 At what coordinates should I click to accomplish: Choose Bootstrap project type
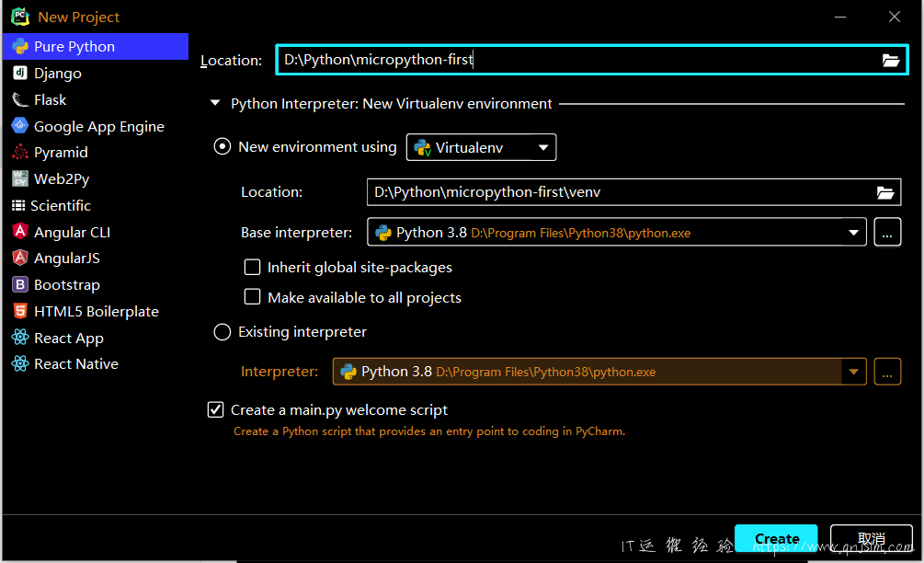click(x=96, y=285)
